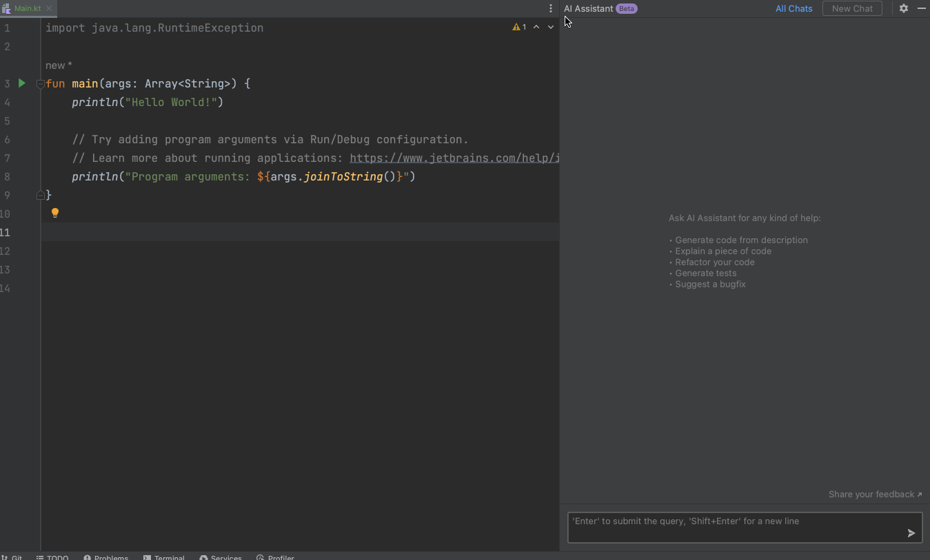The image size is (930, 560).
Task: Click the warning indicator in editor corner
Action: [x=519, y=27]
